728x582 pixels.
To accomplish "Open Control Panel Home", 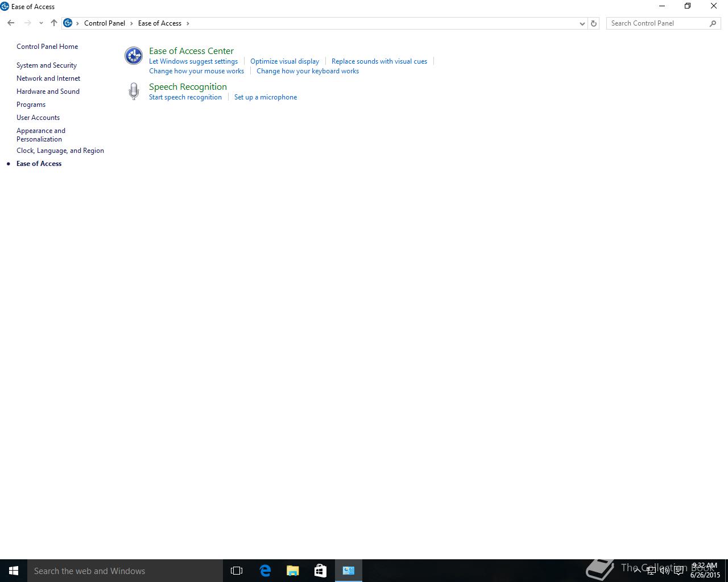I will (47, 47).
